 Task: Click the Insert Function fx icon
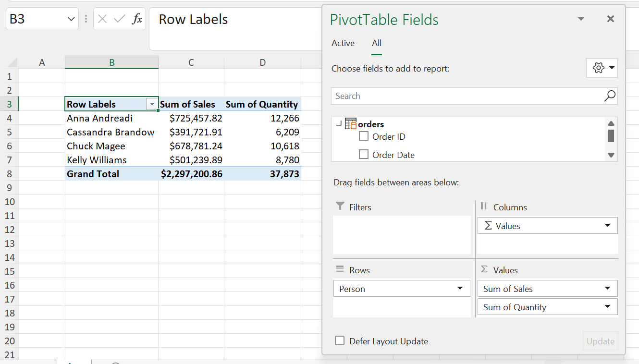(x=137, y=19)
